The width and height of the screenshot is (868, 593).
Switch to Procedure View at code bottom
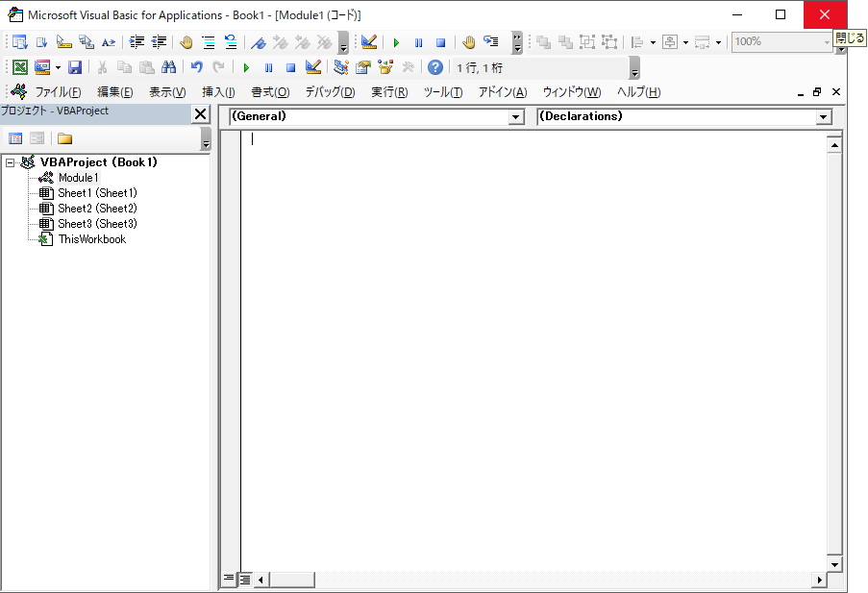[x=228, y=580]
